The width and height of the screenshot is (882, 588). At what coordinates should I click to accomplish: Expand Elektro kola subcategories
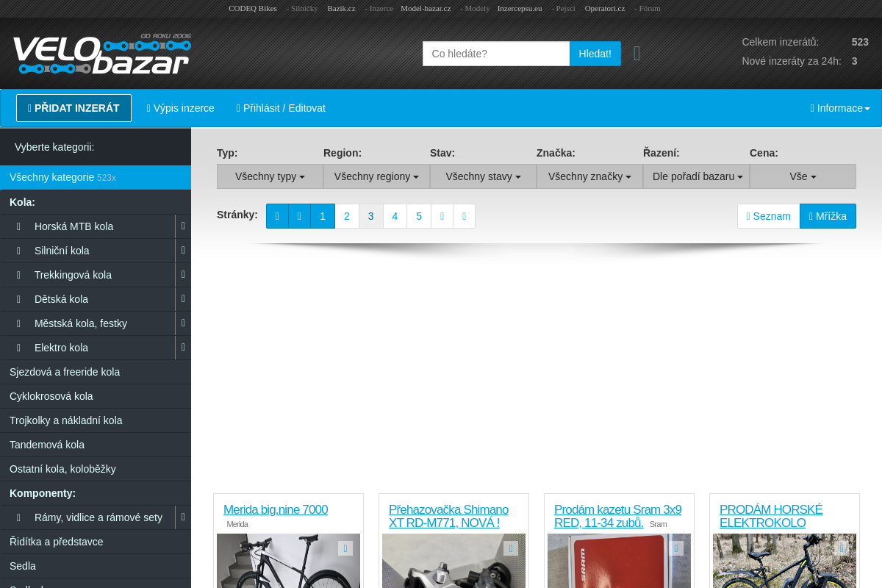(183, 348)
